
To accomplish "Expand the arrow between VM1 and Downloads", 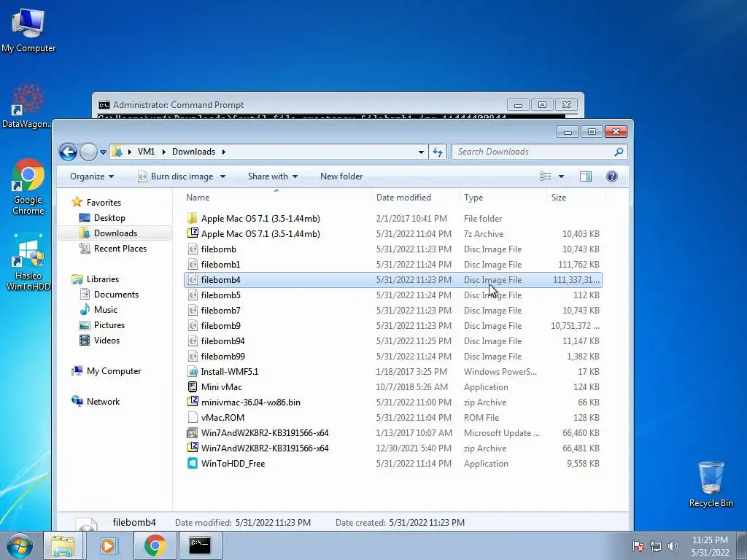I will [x=163, y=152].
